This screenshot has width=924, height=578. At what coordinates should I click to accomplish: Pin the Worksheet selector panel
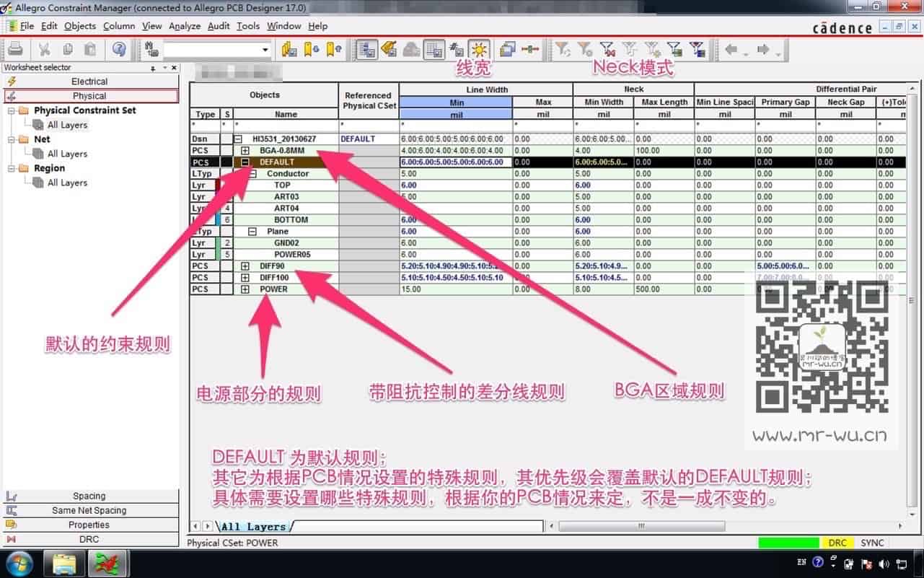click(x=153, y=68)
